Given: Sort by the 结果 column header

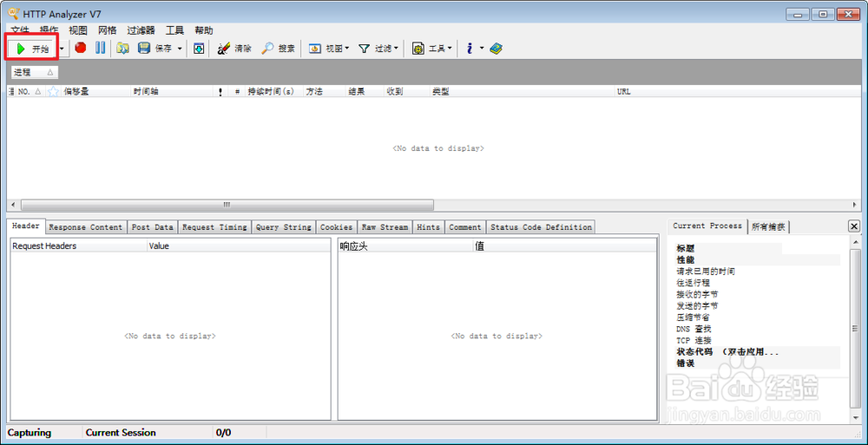Looking at the screenshot, I should click(x=365, y=92).
